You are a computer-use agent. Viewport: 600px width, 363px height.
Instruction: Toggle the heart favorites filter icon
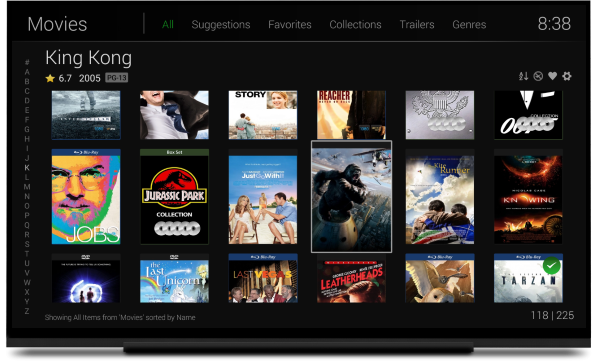[x=552, y=76]
